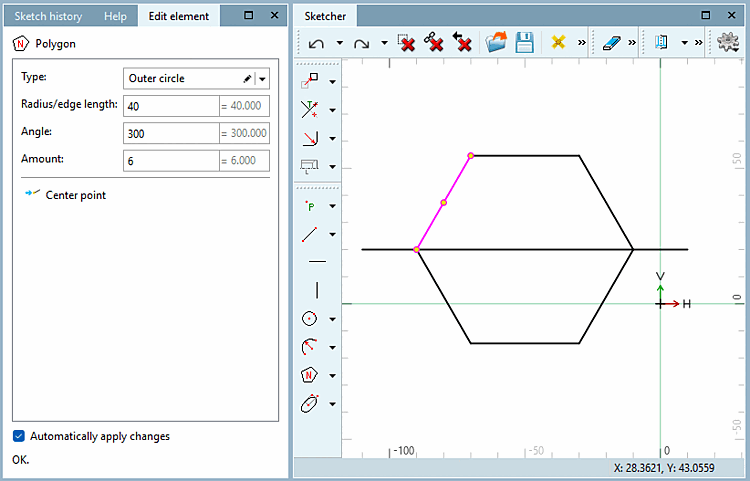The width and height of the screenshot is (750, 481).
Task: Open the gear settings icon
Action: [728, 42]
